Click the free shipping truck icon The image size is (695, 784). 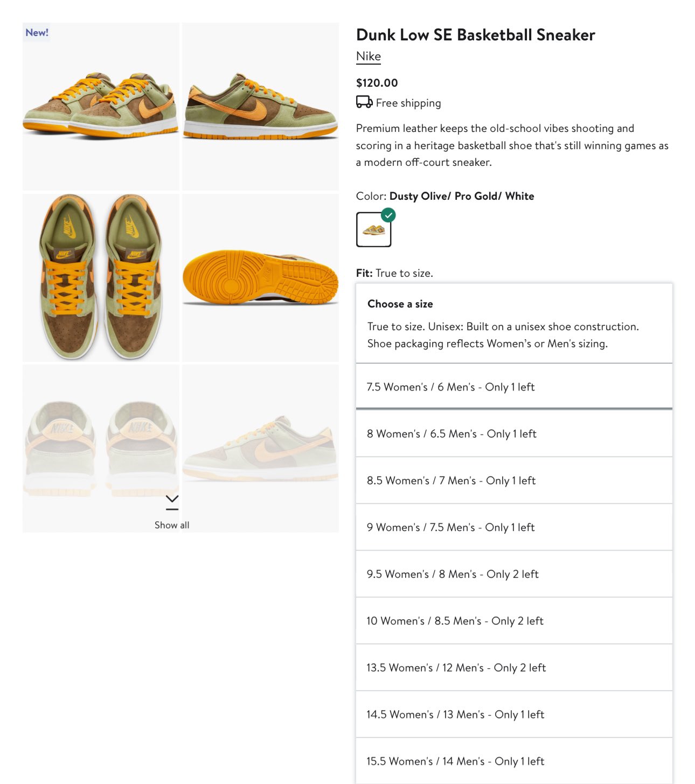[x=364, y=102]
